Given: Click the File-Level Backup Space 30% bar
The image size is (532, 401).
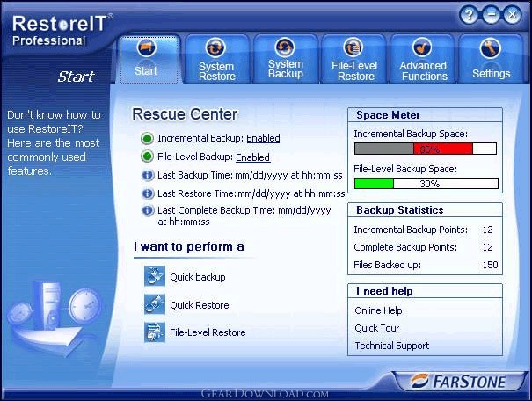Looking at the screenshot, I should pyautogui.click(x=426, y=184).
